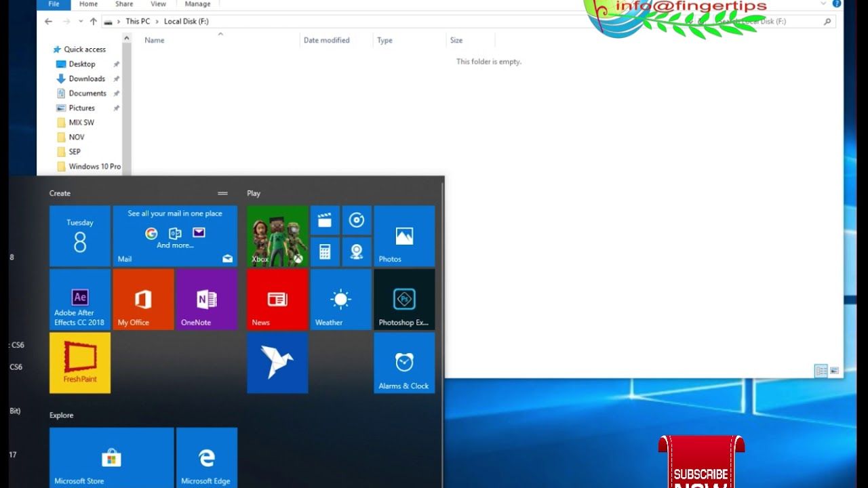Sort by the Name column header
Screen dimensions: 868x488
point(155,41)
